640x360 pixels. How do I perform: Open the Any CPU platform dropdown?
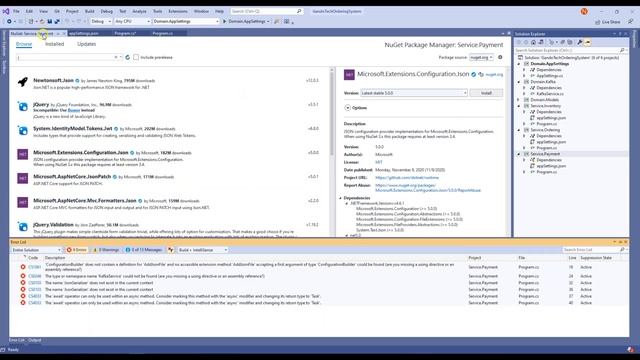pos(132,21)
